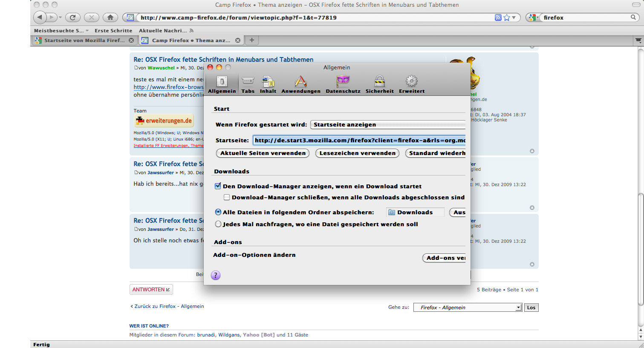644x348 pixels.
Task: Open the Inhalt preferences pane
Action: click(x=268, y=84)
